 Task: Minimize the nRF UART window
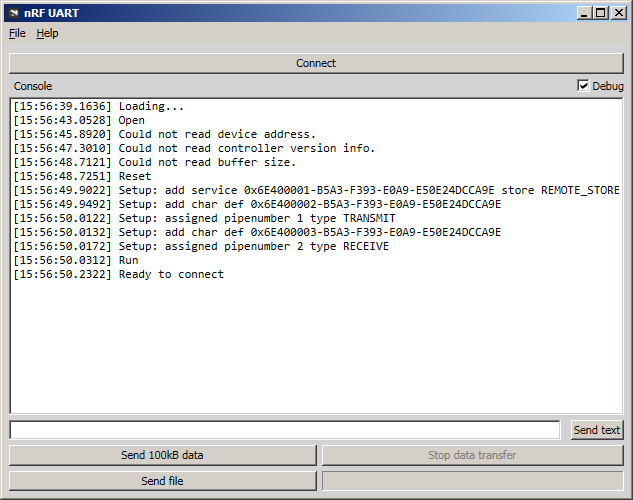(x=584, y=13)
